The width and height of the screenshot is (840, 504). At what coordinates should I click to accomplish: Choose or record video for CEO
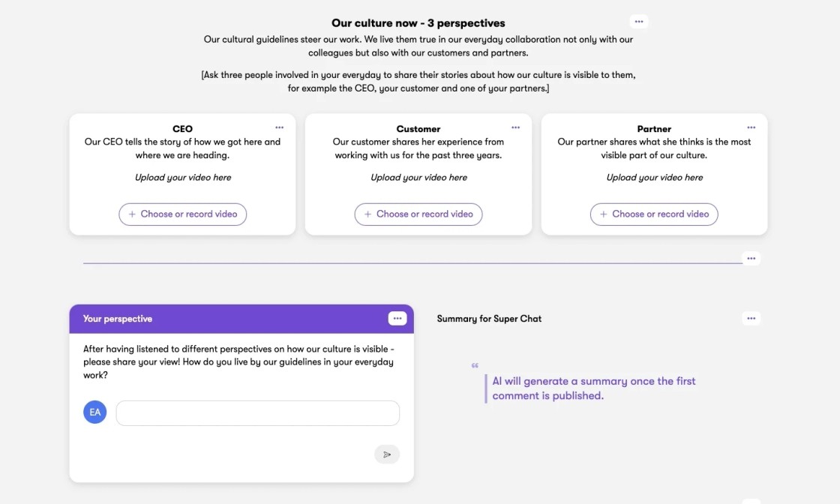click(x=183, y=214)
